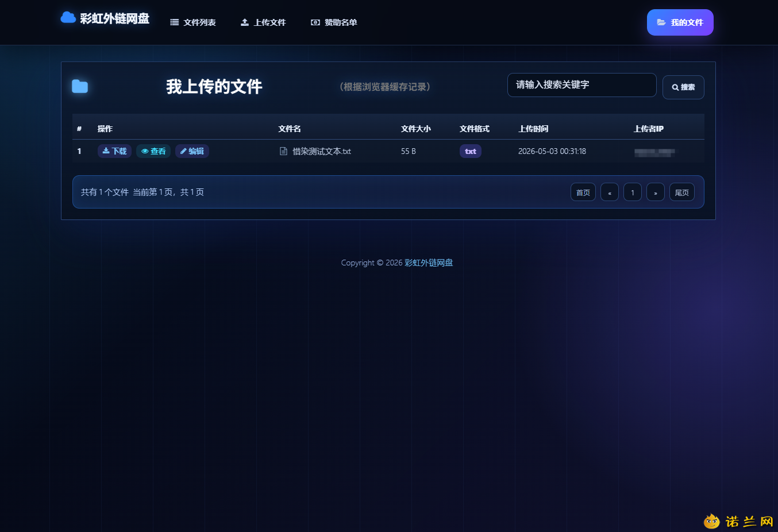Click the document icon before 惜染测试文本.txt

283,151
